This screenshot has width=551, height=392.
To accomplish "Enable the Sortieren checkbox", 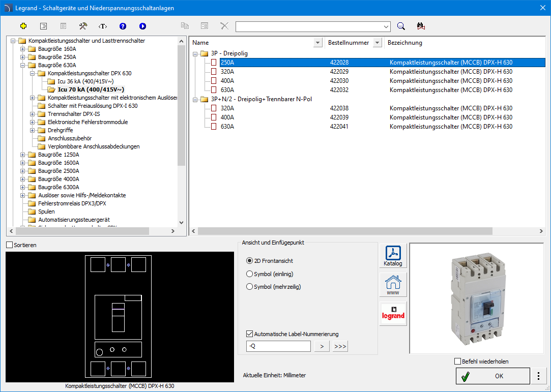I will click(10, 245).
